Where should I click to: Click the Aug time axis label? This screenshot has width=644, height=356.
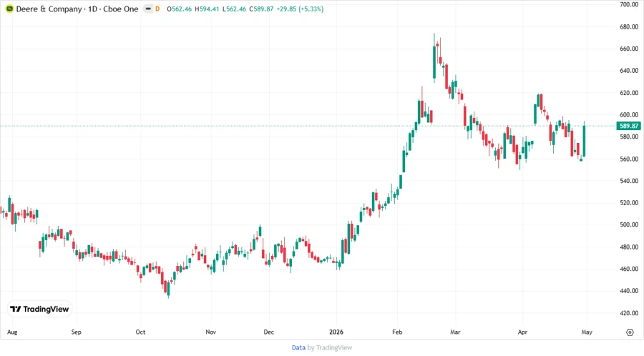[x=12, y=332]
